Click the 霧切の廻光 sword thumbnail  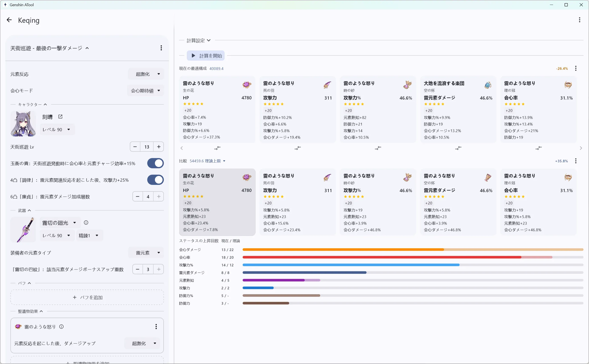pyautogui.click(x=23, y=229)
